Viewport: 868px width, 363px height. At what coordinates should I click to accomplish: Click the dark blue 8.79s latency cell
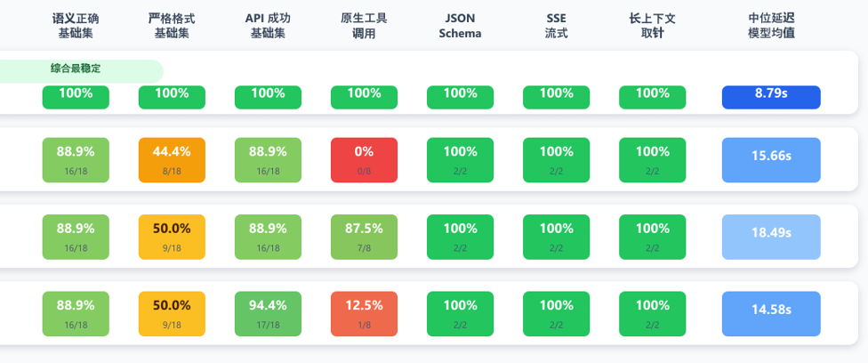pyautogui.click(x=771, y=97)
